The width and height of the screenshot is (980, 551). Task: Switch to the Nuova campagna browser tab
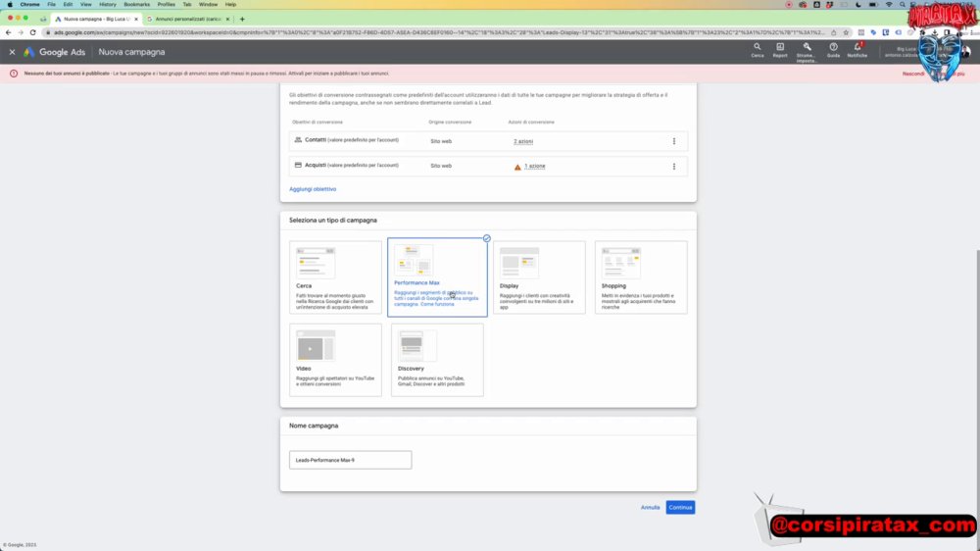click(x=96, y=20)
